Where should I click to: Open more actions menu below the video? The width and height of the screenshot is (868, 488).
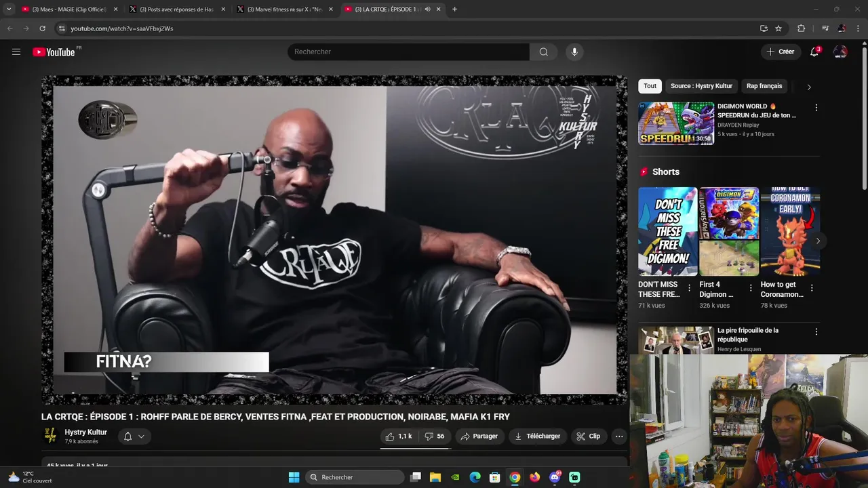619,436
